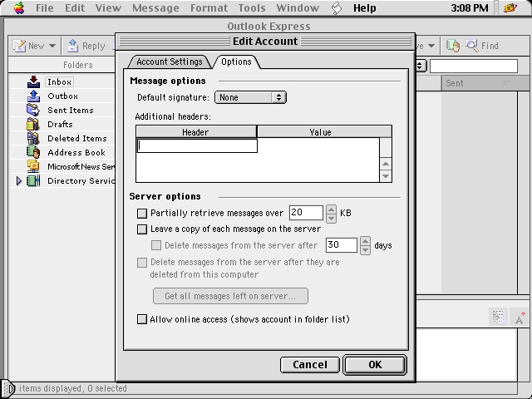Click the menu bar clock 3:08 PM
The image size is (532, 399).
click(470, 7)
